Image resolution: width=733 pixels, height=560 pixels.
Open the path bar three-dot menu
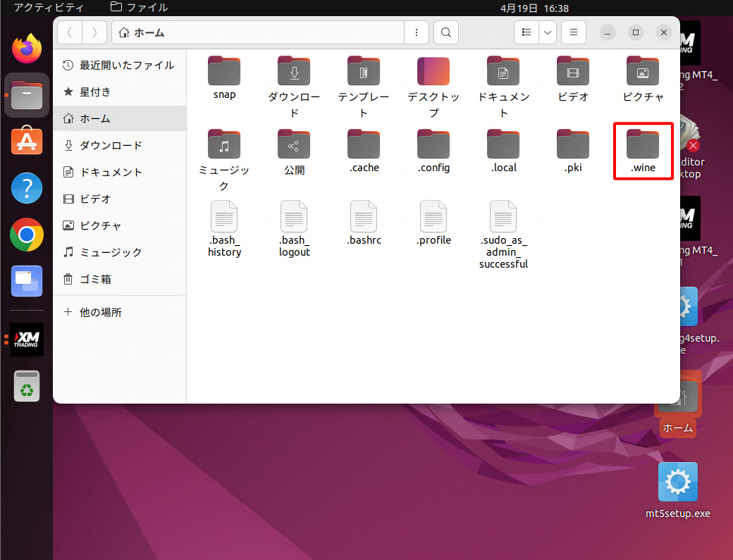[x=417, y=32]
